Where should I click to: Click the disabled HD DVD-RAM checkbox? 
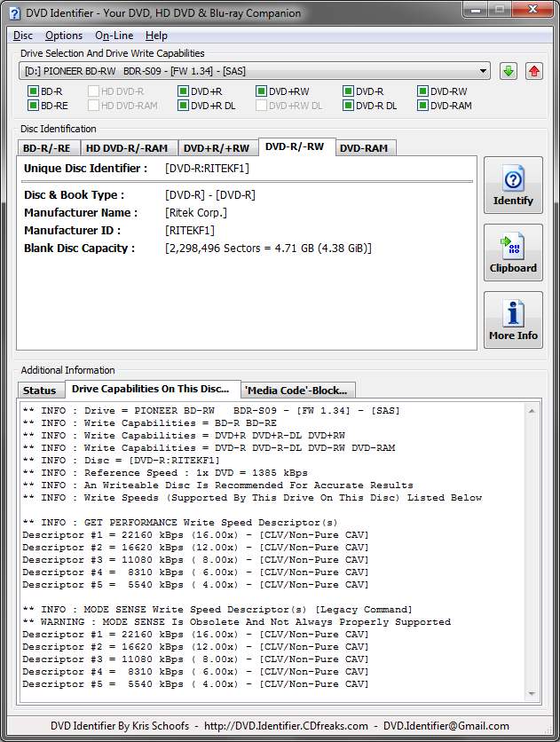click(93, 106)
